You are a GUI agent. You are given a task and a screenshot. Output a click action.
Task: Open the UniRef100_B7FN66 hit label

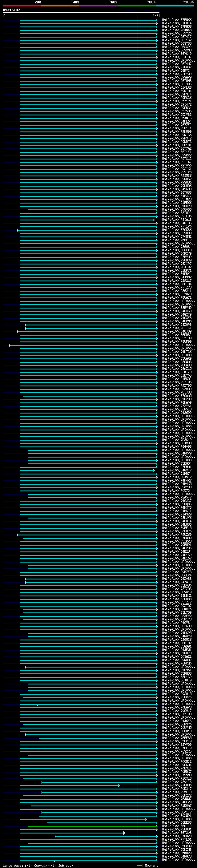[176, 20]
